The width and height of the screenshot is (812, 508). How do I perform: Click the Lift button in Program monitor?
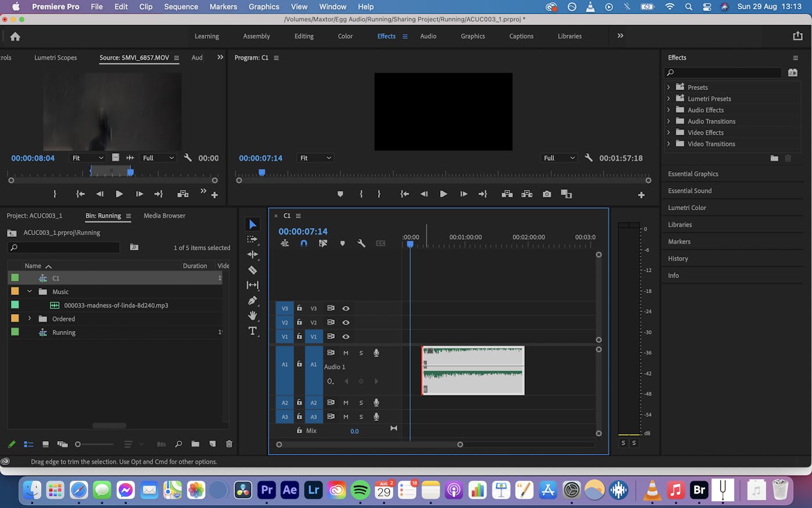[x=507, y=194]
